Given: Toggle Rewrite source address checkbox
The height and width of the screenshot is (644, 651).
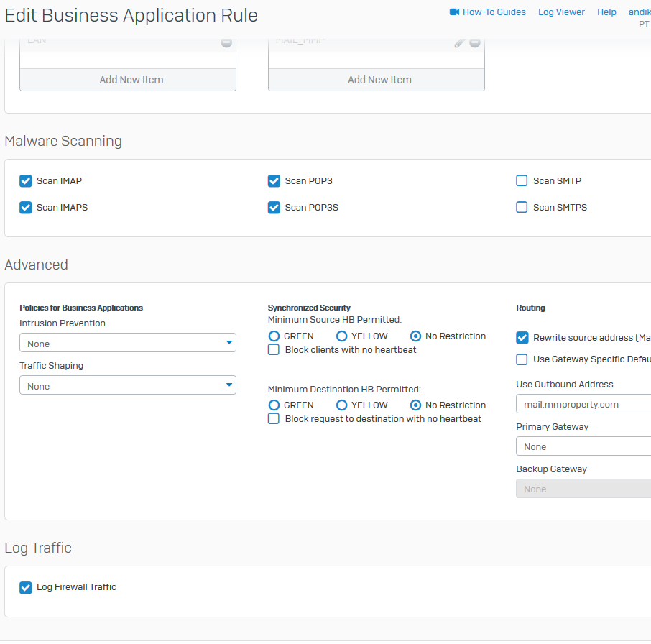Looking at the screenshot, I should 522,338.
